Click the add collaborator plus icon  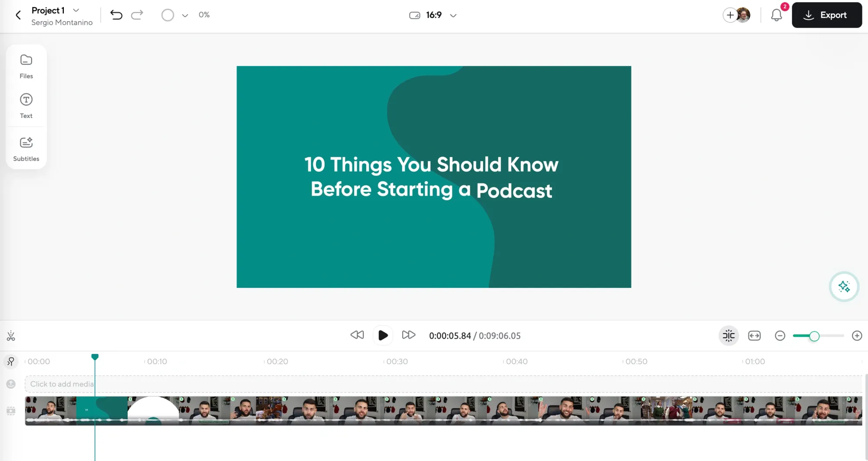click(x=730, y=15)
